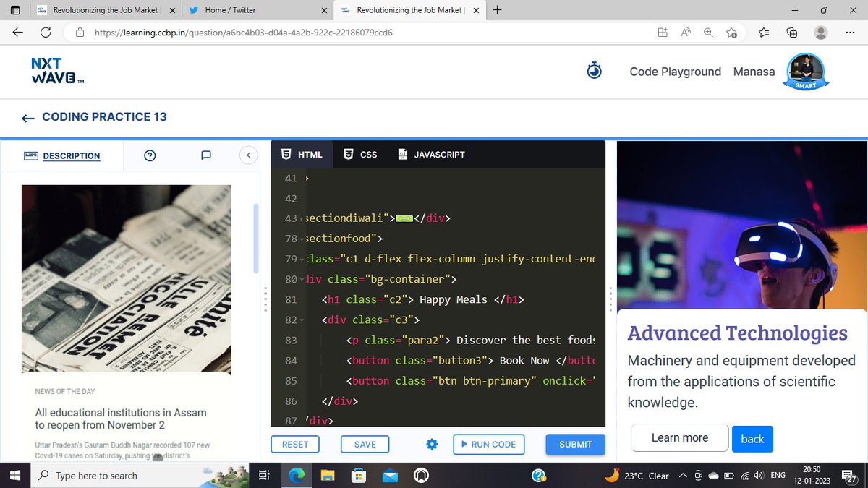Open the weather widget showing 23°C Clear
This screenshot has height=488, width=868.
coord(637,475)
